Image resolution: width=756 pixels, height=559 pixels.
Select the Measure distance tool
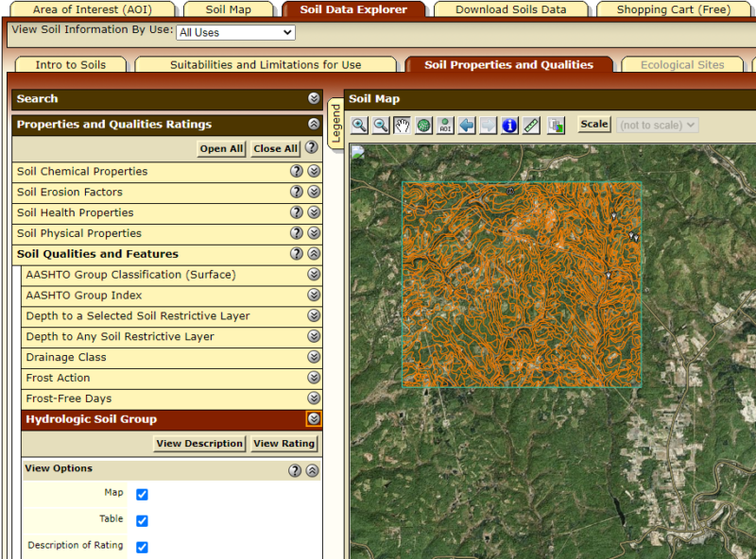tap(531, 125)
